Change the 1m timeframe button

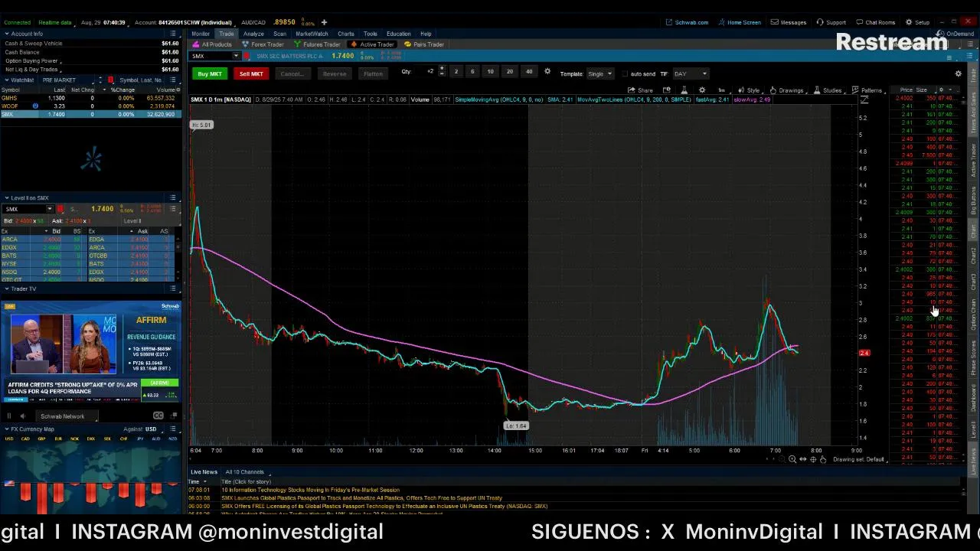[x=720, y=90]
